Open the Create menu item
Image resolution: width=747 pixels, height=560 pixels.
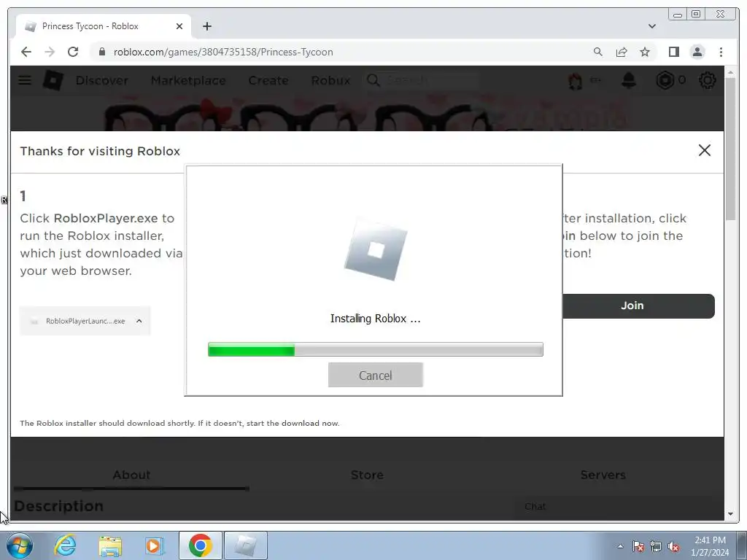pyautogui.click(x=268, y=80)
